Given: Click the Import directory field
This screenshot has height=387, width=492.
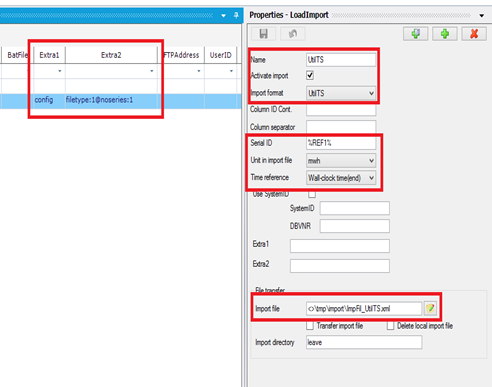Looking at the screenshot, I should [x=364, y=342].
